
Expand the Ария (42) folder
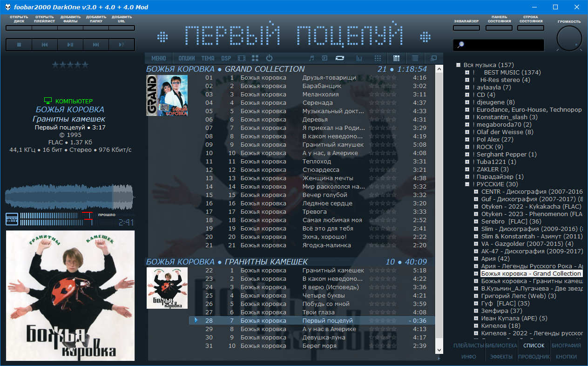point(476,259)
